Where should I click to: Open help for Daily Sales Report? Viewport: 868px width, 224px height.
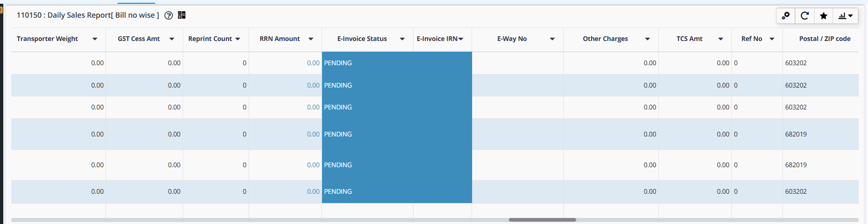click(169, 15)
